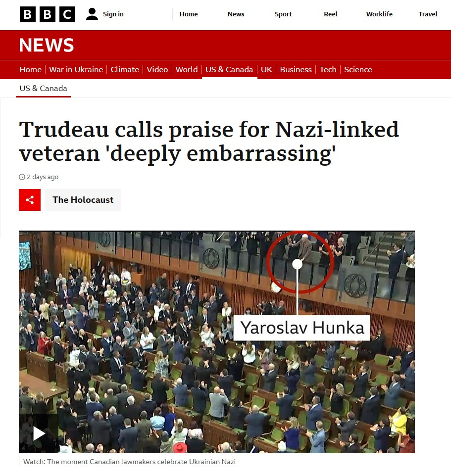This screenshot has height=476, width=451.
Task: Go to Home in the top navigation
Action: [189, 14]
